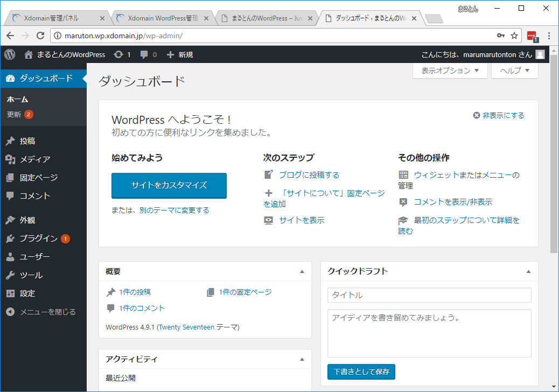Open the WordPress logo menu in admin bar
Image resolution: width=559 pixels, height=392 pixels.
(10, 54)
